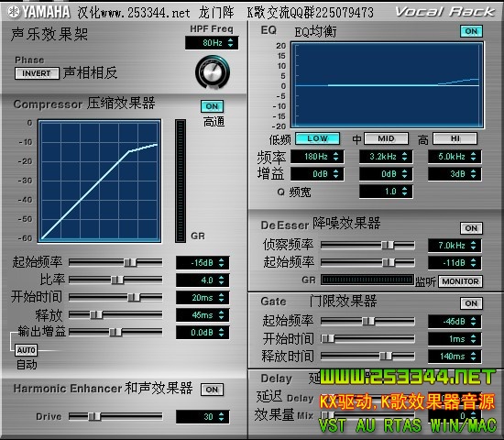Select the MID EQ band tab
The width and height of the screenshot is (504, 440).
(x=386, y=138)
